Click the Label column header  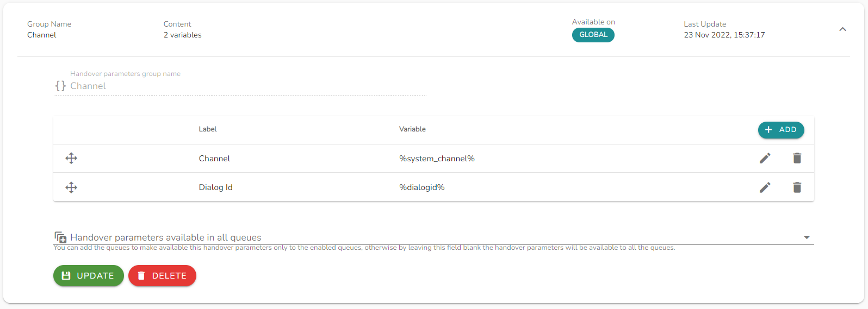[208, 129]
